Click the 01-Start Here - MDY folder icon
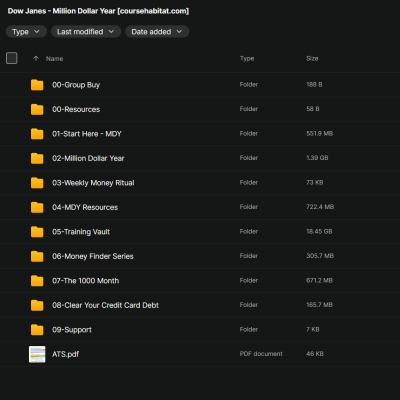The width and height of the screenshot is (400, 400). [37, 134]
